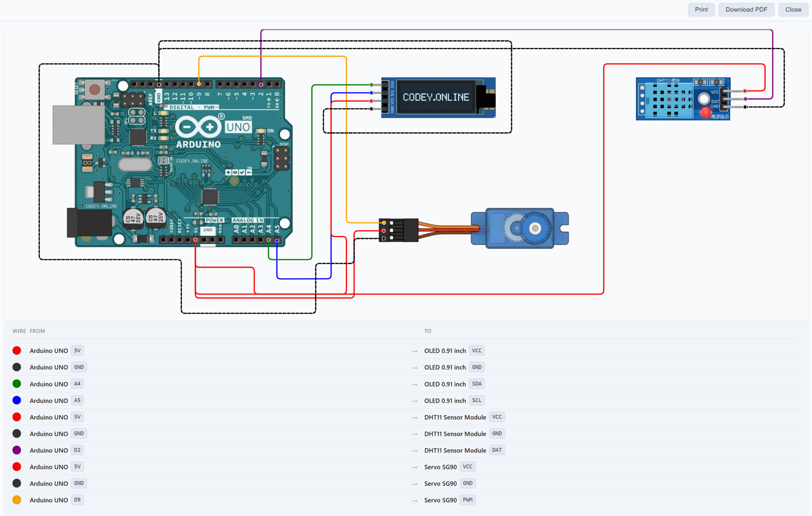Image resolution: width=812 pixels, height=516 pixels.
Task: Click the TO column header
Action: coord(428,331)
